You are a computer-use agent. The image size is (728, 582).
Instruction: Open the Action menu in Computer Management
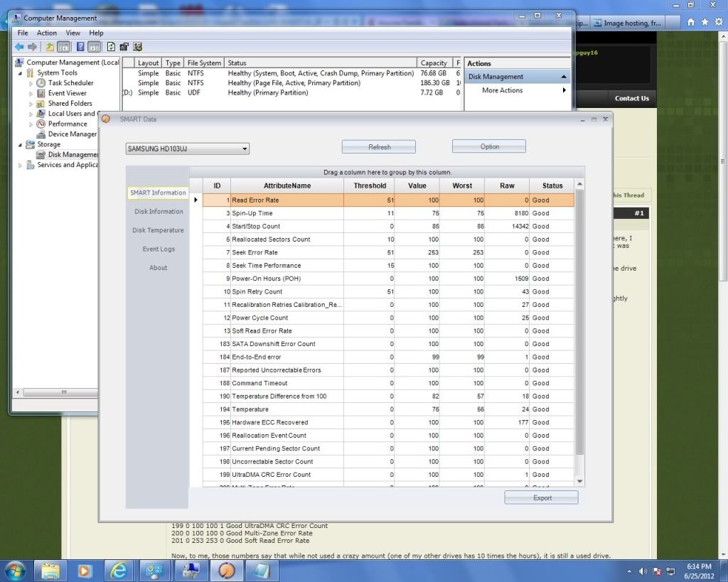[x=47, y=33]
